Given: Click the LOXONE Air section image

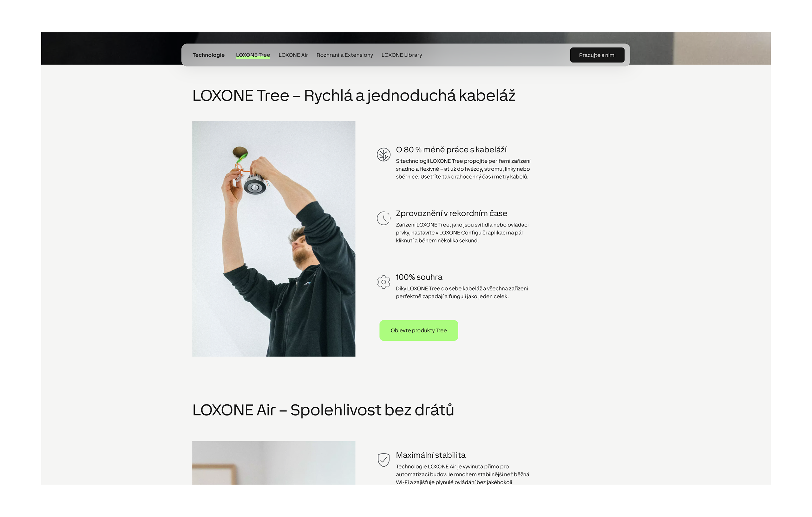Looking at the screenshot, I should click(x=273, y=463).
